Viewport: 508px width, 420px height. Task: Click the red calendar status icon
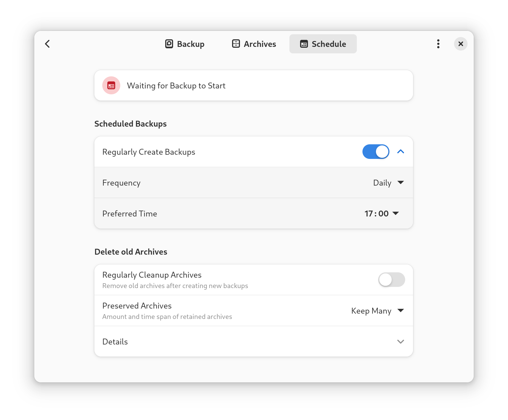[x=111, y=86]
